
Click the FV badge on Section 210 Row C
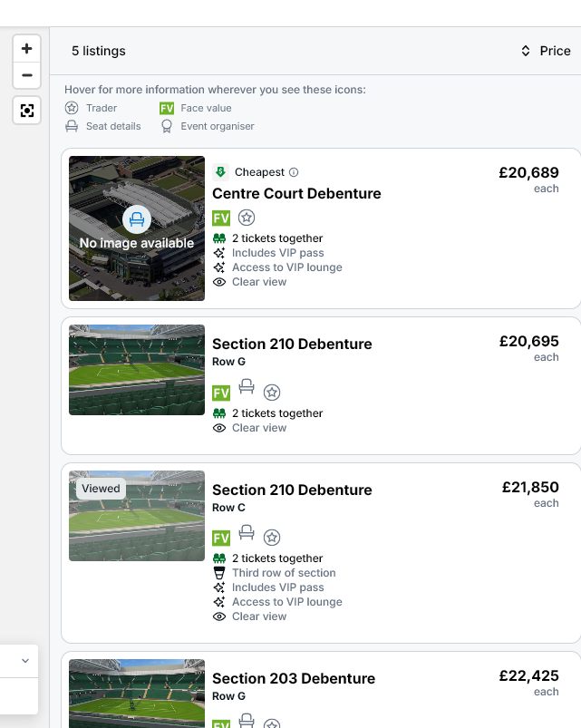tap(221, 539)
